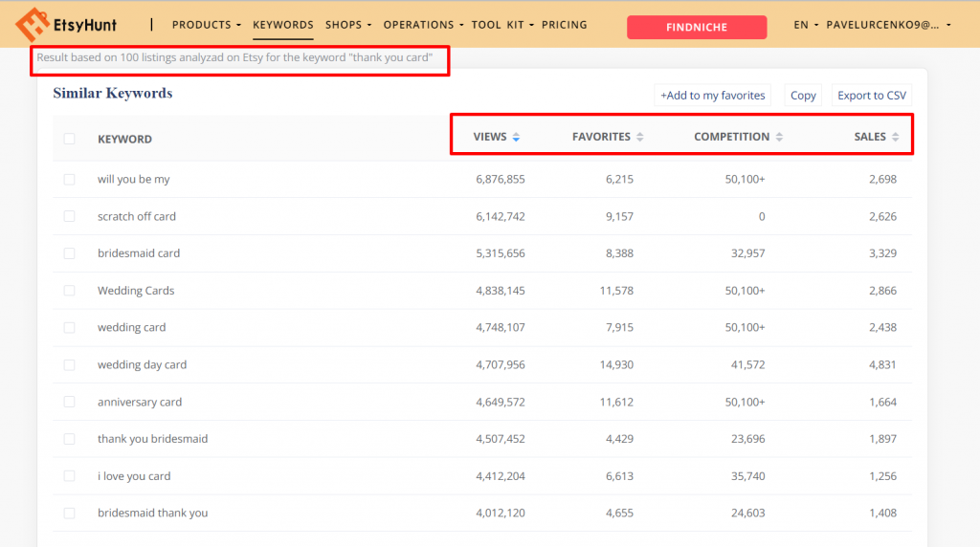This screenshot has height=547, width=980.
Task: Mark the 'wedding day card' checkbox
Action: 69,365
